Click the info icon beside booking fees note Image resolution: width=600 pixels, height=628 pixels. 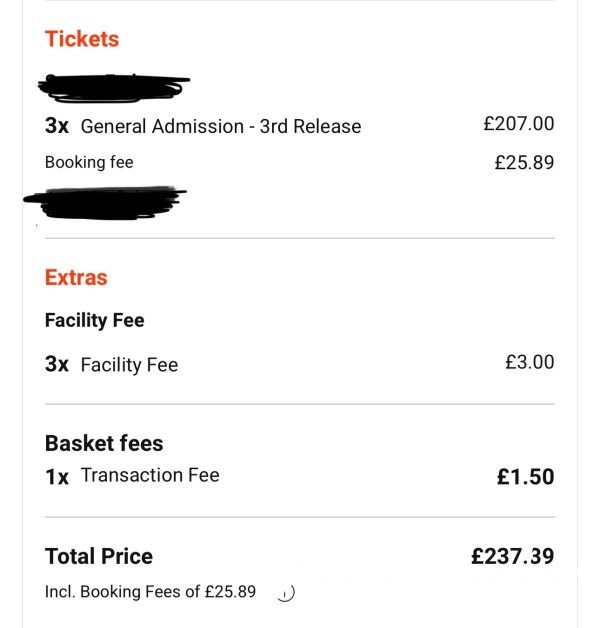click(x=286, y=593)
